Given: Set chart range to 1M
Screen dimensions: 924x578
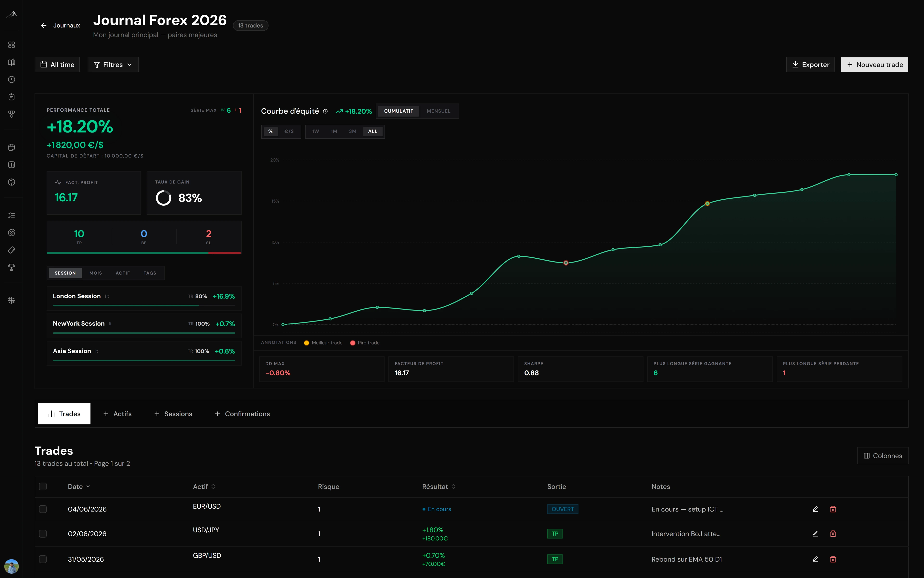Looking at the screenshot, I should [334, 131].
